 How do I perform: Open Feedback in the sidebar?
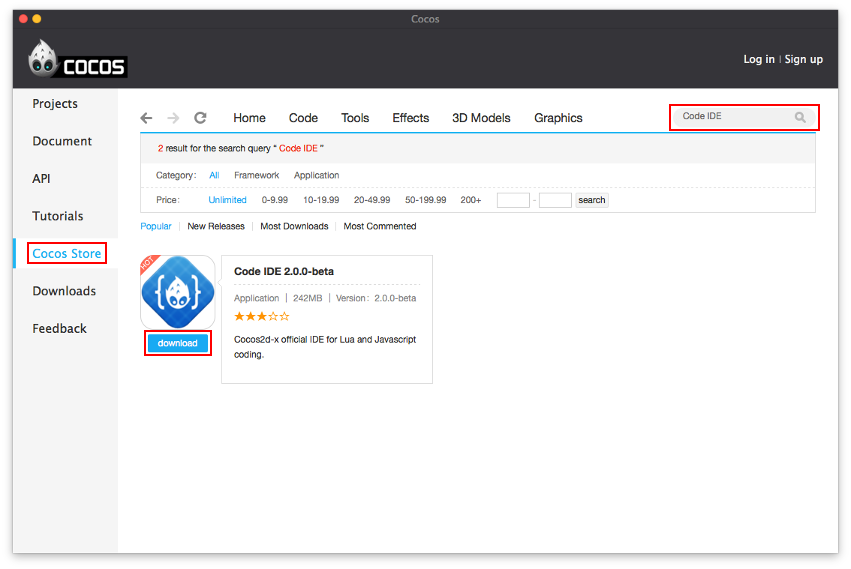click(x=59, y=328)
